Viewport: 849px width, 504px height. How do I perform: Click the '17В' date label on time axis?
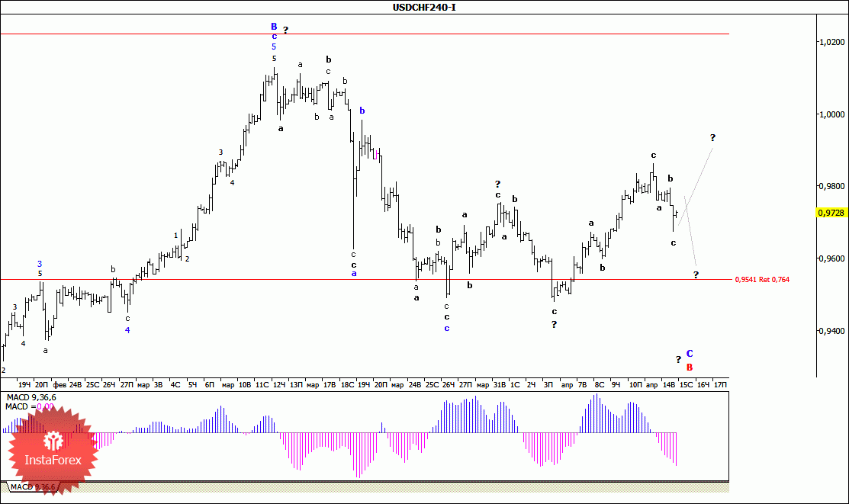coord(330,385)
